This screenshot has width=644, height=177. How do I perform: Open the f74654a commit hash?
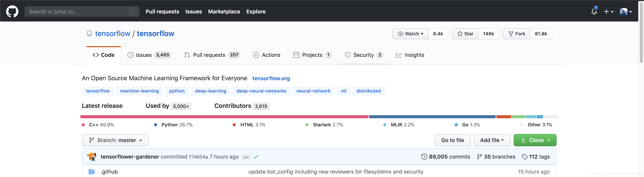tap(198, 157)
